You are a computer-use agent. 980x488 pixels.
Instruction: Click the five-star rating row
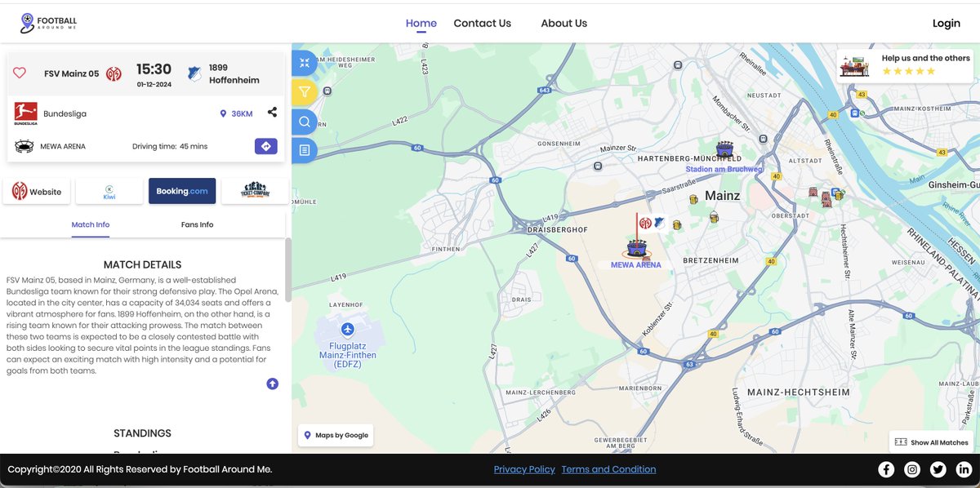coord(908,72)
